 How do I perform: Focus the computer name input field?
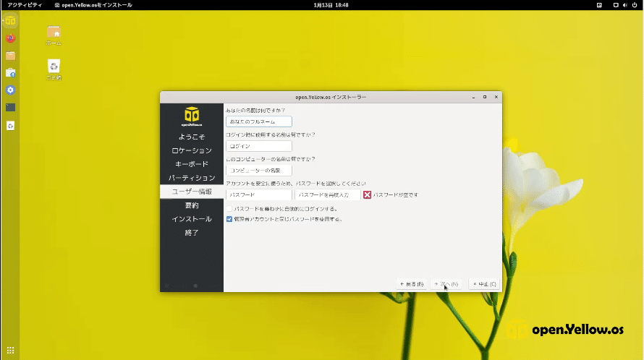[259, 171]
